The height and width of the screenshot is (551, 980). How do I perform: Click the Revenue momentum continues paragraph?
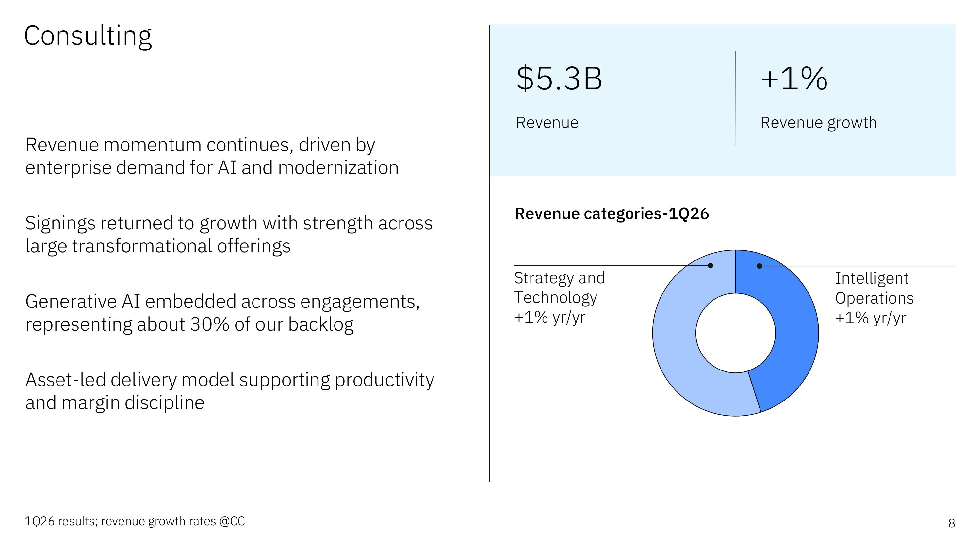point(212,156)
